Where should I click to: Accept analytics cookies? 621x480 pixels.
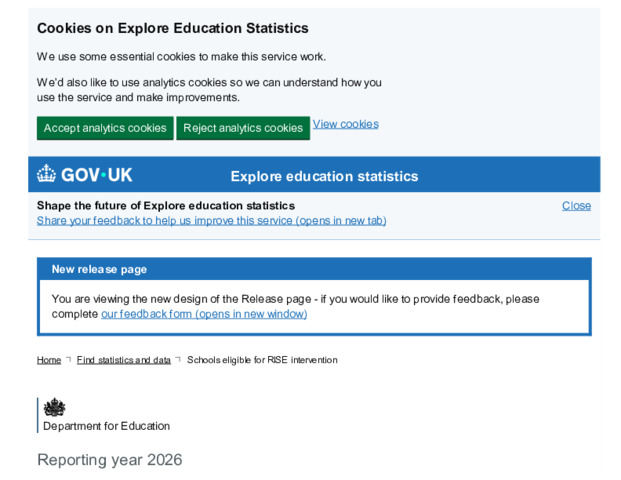click(x=105, y=128)
